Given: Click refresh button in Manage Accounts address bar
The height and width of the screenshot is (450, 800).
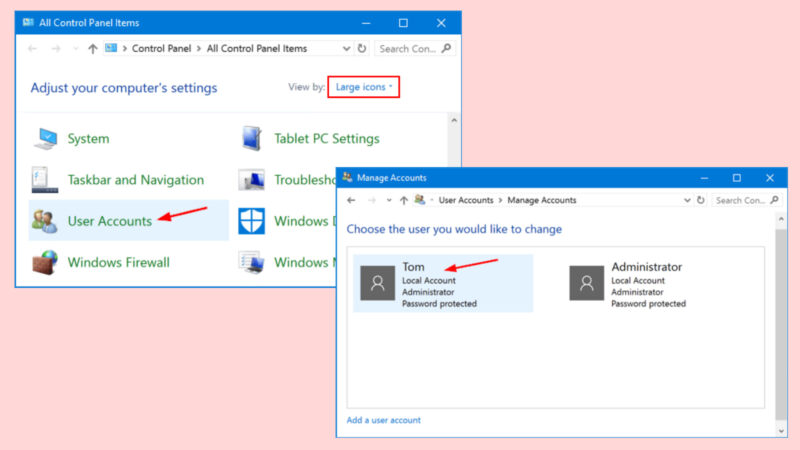Looking at the screenshot, I should tap(701, 200).
